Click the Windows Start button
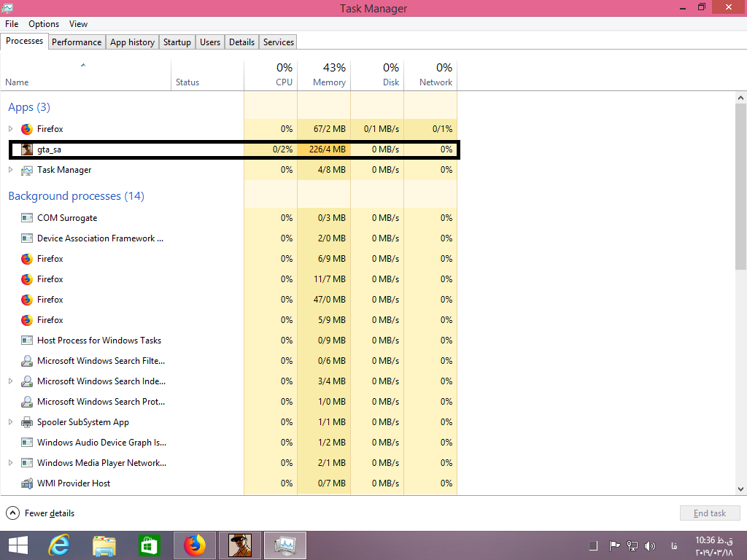Viewport: 747px width, 560px height. pyautogui.click(x=18, y=545)
